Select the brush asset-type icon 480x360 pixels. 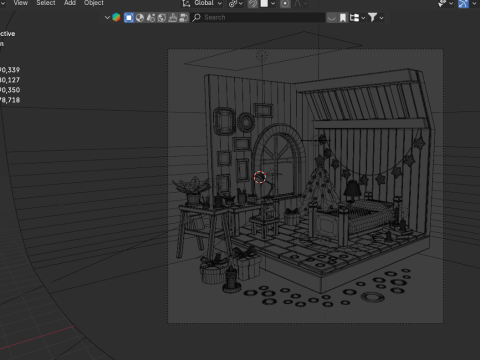coord(173,17)
